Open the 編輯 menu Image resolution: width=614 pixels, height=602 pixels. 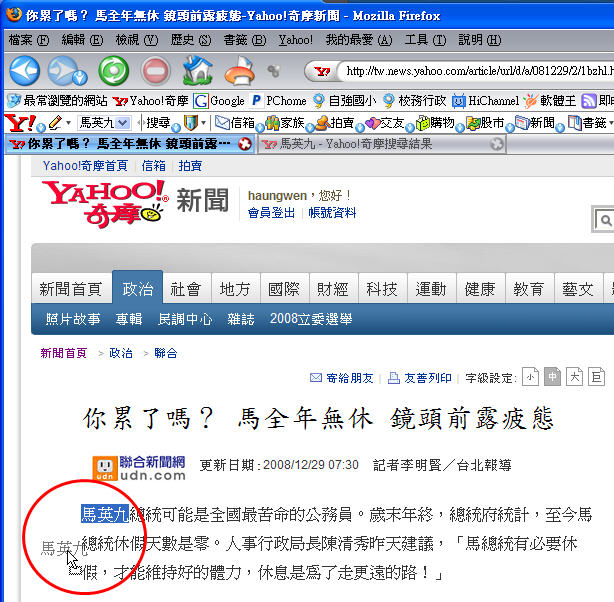coord(82,40)
